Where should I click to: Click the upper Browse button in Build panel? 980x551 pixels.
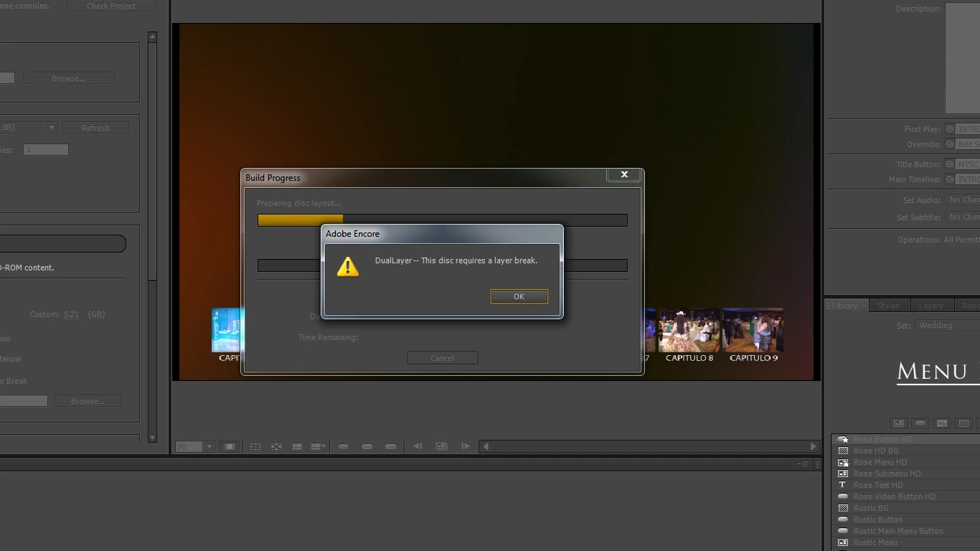click(x=68, y=78)
